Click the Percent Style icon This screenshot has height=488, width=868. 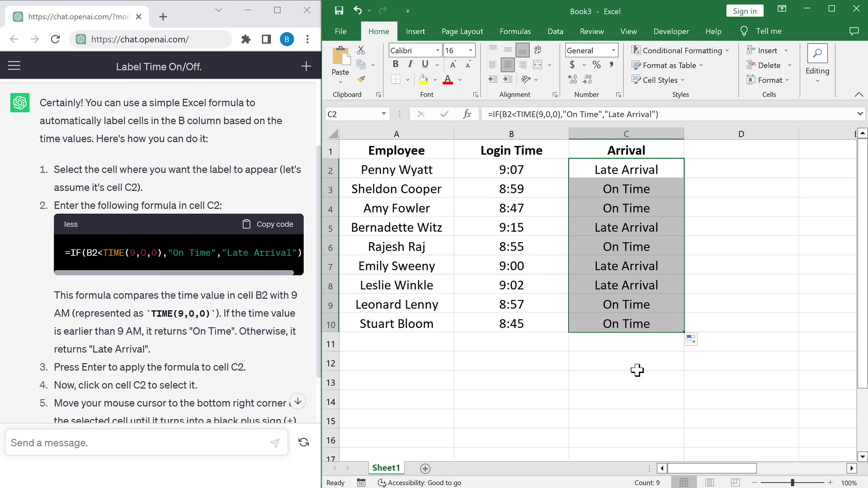597,65
